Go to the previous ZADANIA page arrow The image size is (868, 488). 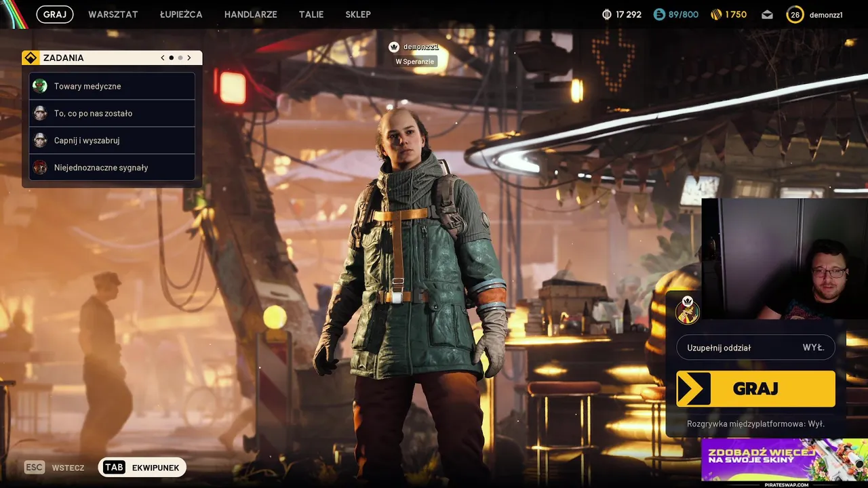[x=163, y=58]
